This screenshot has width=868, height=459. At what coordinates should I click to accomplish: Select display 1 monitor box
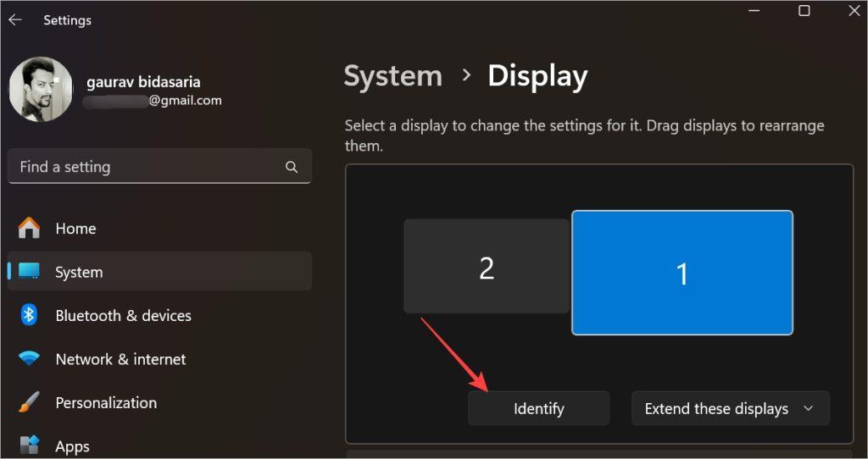[x=682, y=273]
